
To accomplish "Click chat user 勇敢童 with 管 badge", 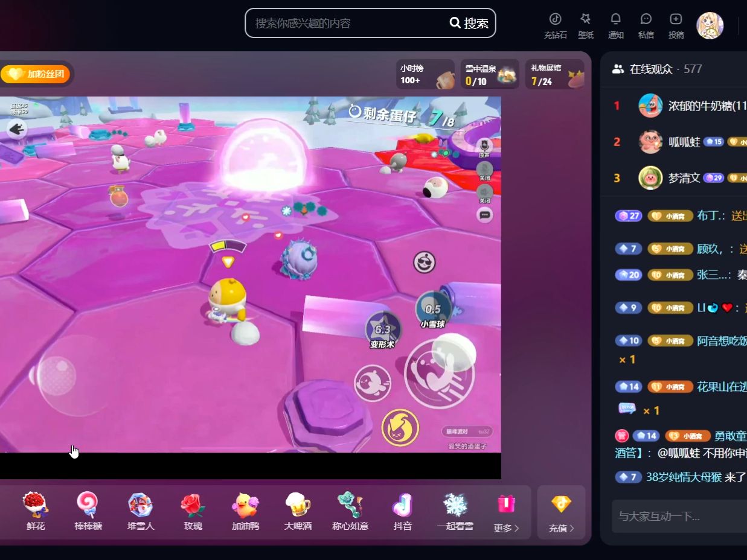I will (x=730, y=436).
